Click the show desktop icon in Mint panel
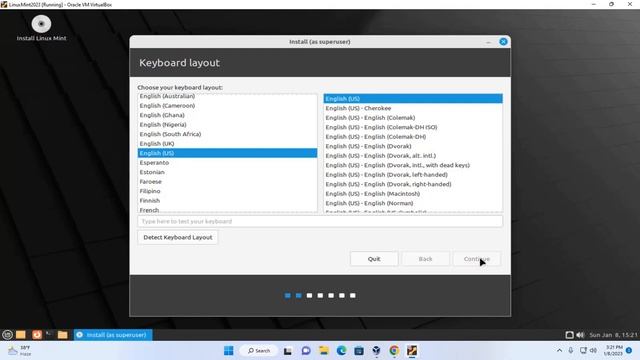 (21, 335)
